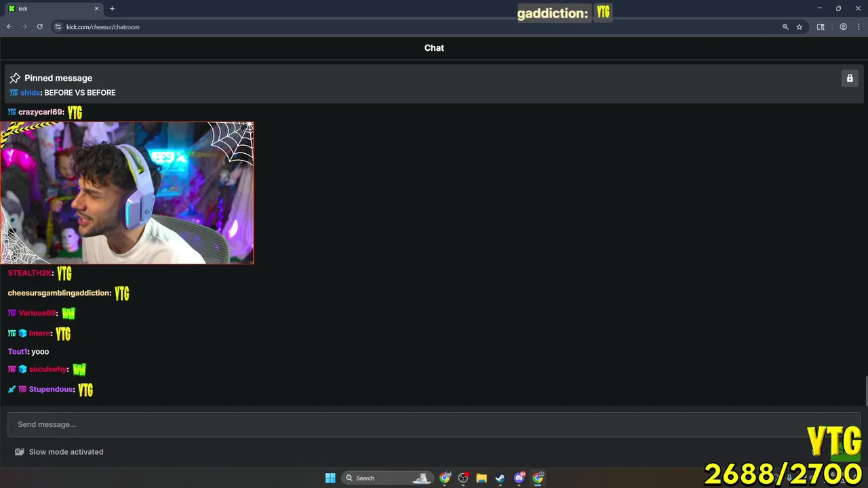Open Discord from the taskbar
868x488 pixels.
coord(519,478)
